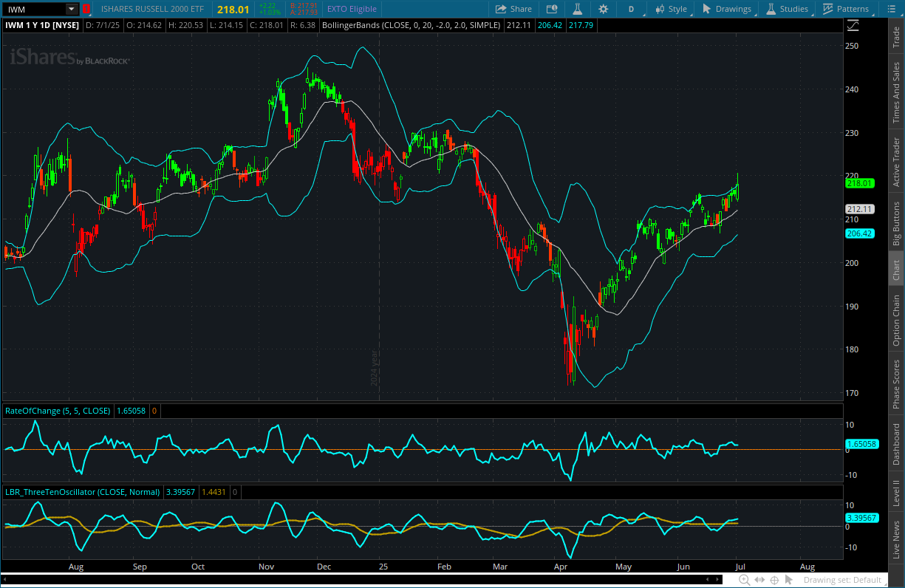Open the Patterns menu
905x588 pixels.
tap(846, 9)
